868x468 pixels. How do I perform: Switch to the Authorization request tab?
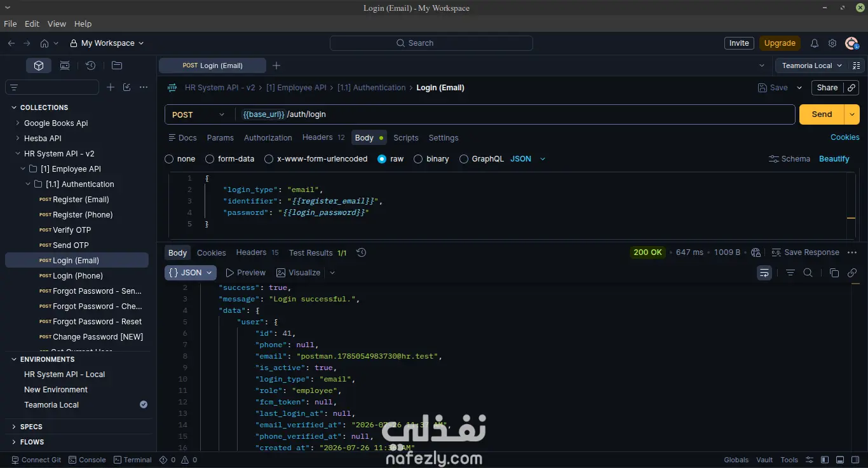tap(268, 138)
